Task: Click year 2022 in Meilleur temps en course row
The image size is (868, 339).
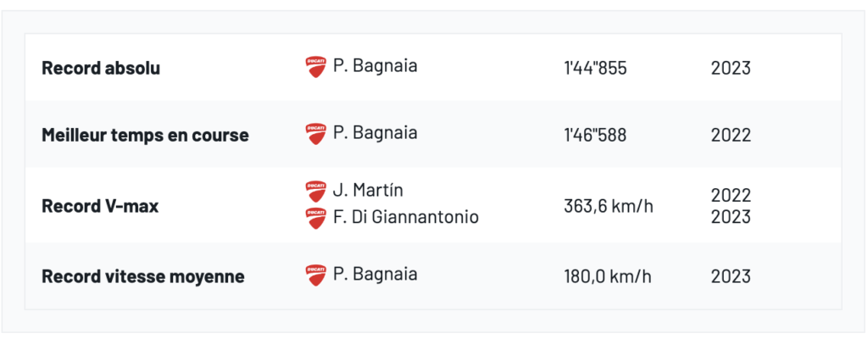Action: 731,135
